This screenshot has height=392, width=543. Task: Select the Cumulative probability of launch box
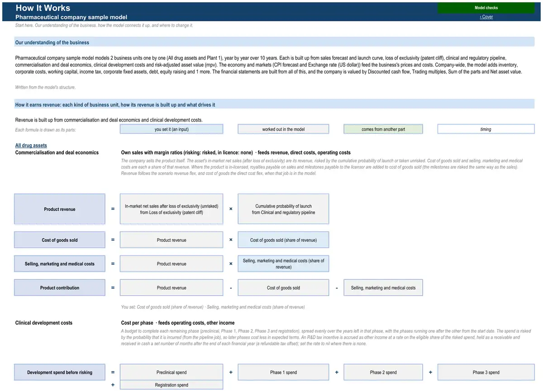point(283,209)
